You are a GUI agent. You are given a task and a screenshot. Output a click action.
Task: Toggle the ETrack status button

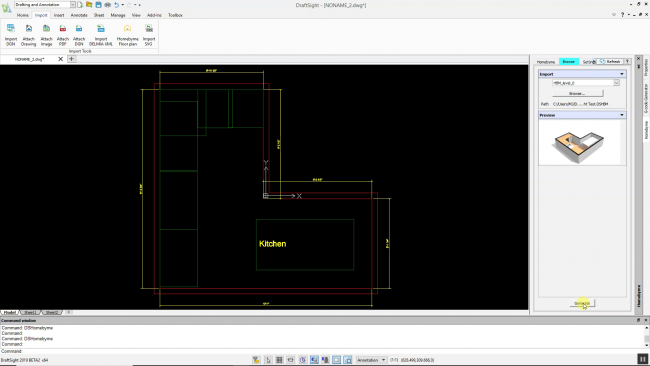pos(325,360)
